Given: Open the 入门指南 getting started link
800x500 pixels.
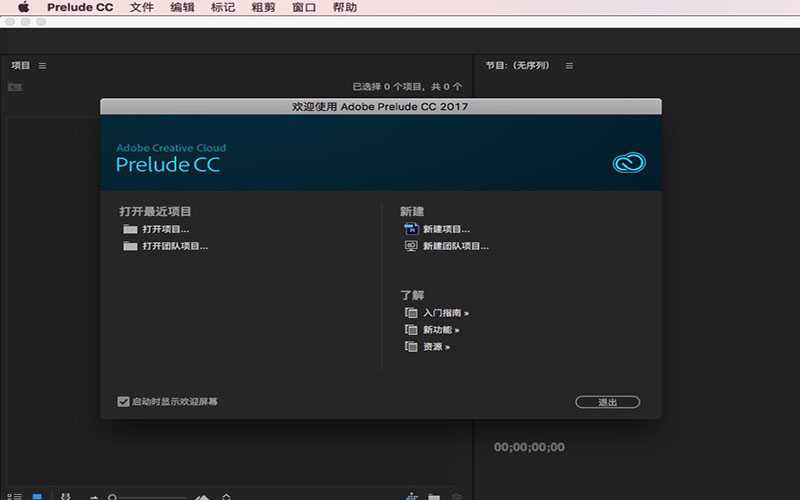Looking at the screenshot, I should coord(437,313).
